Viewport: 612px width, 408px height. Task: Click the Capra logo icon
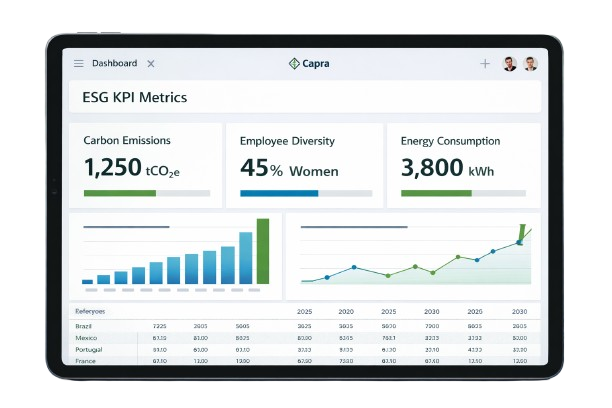[293, 63]
